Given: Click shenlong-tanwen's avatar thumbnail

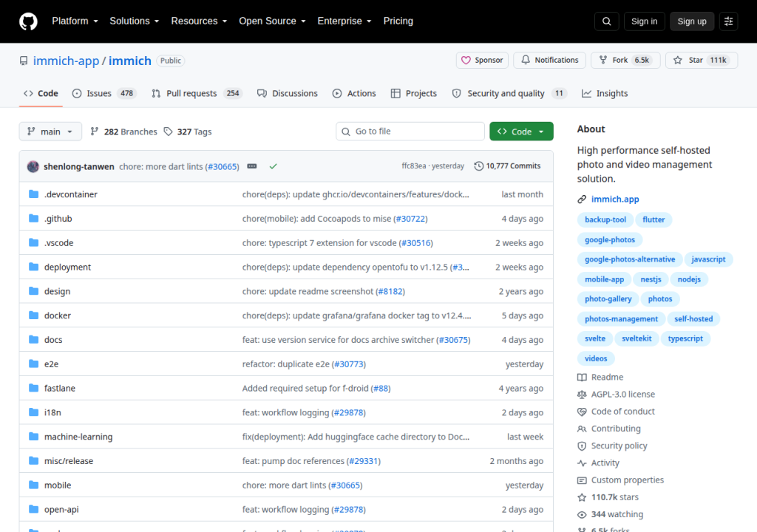Looking at the screenshot, I should coord(33,166).
